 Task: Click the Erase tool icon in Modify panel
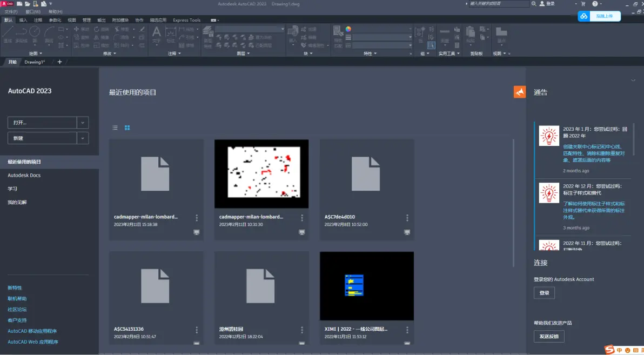pyautogui.click(x=142, y=29)
